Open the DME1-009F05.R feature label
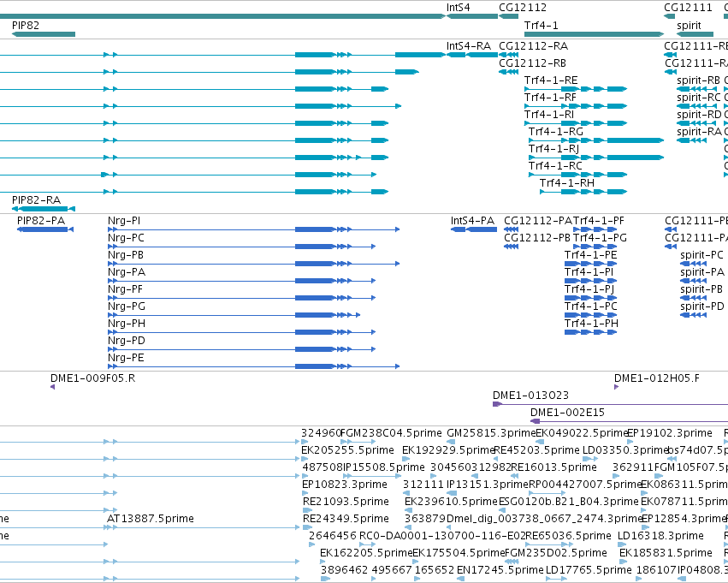The width and height of the screenshot is (728, 583). (x=93, y=378)
